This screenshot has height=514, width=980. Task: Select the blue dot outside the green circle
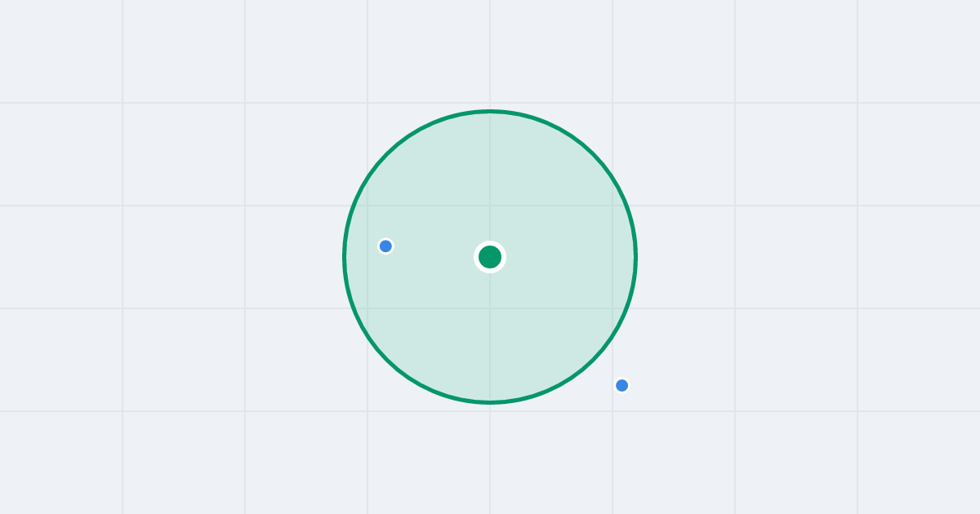(x=622, y=385)
